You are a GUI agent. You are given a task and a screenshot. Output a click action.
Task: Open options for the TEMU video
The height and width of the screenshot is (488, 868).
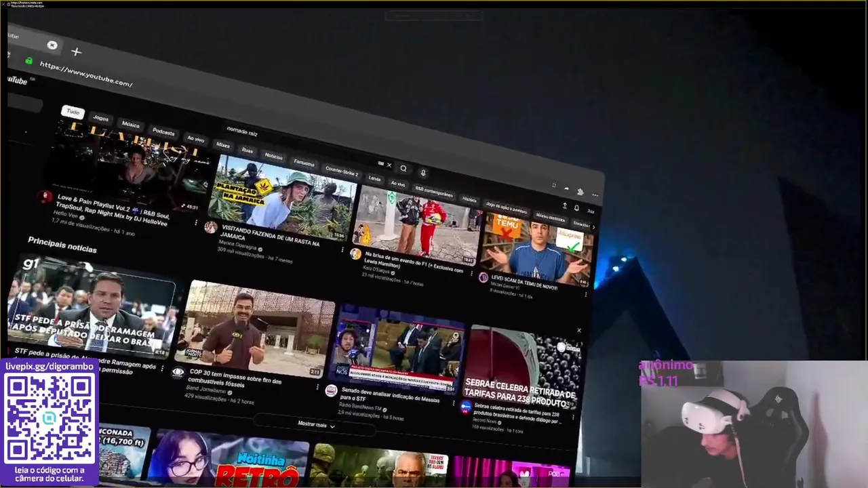pyautogui.click(x=586, y=295)
